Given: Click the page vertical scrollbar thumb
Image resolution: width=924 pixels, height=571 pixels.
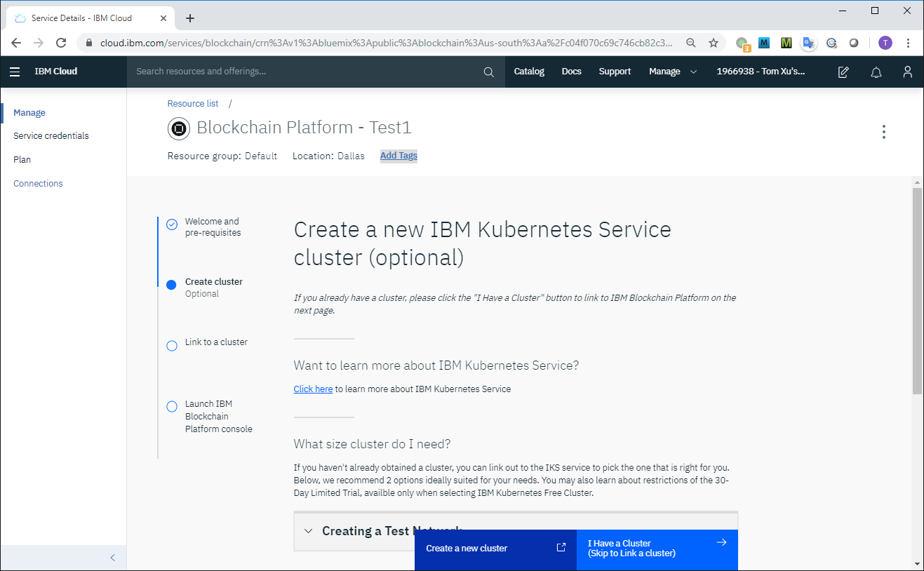Looking at the screenshot, I should (x=917, y=291).
